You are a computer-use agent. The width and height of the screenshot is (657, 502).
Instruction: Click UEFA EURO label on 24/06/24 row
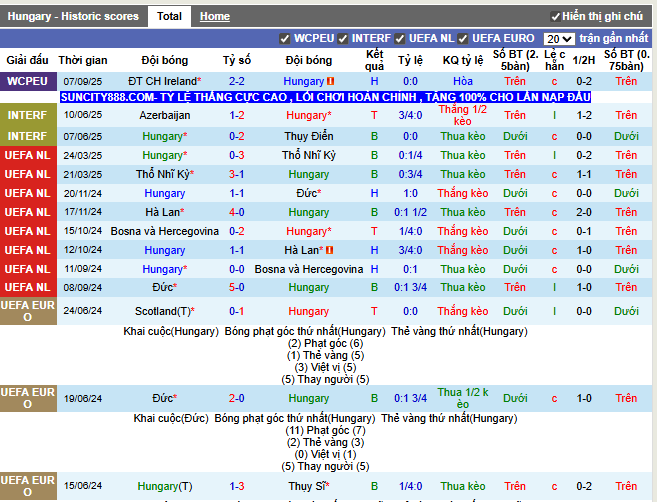pyautogui.click(x=28, y=311)
